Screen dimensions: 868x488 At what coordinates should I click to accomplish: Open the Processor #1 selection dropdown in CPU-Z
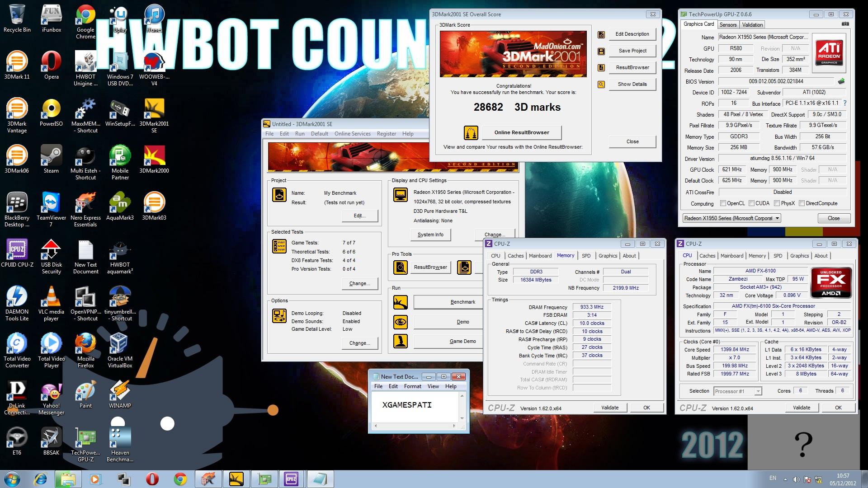pyautogui.click(x=737, y=391)
